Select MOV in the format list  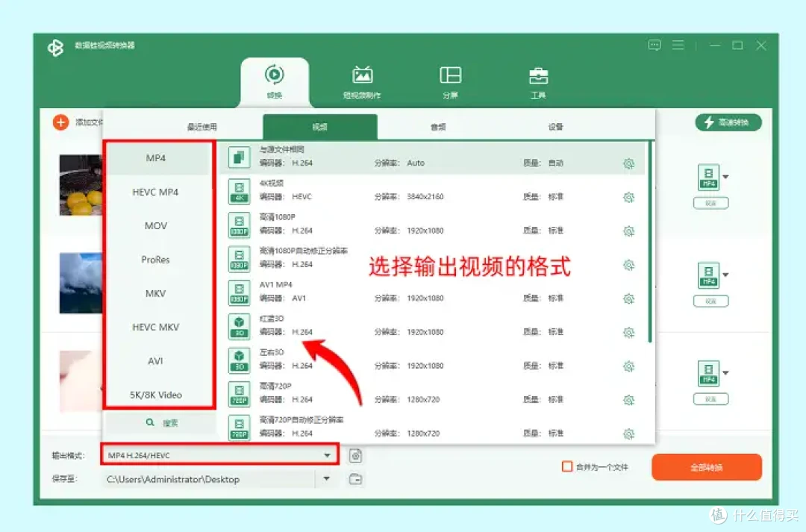pos(156,225)
